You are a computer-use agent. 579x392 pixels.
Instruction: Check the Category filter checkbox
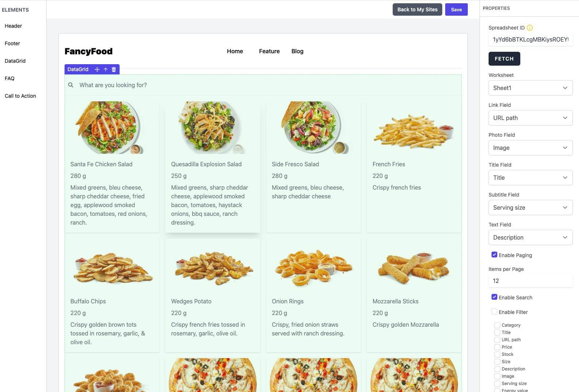click(x=497, y=325)
